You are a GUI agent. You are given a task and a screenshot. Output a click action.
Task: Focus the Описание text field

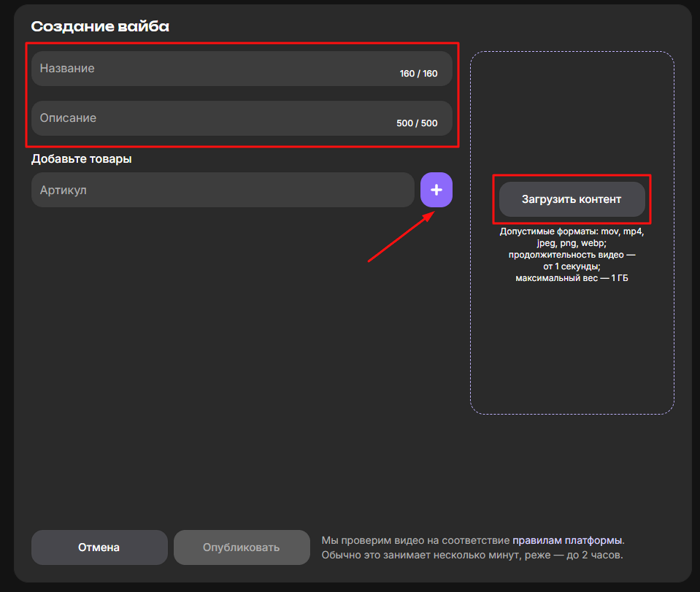[x=212, y=118]
